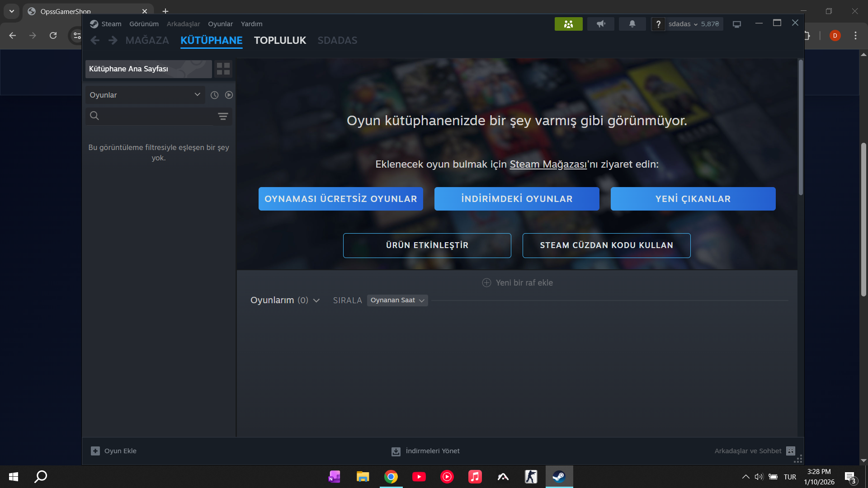Open OneNote from the taskbar
This screenshot has height=488, width=868.
(335, 477)
